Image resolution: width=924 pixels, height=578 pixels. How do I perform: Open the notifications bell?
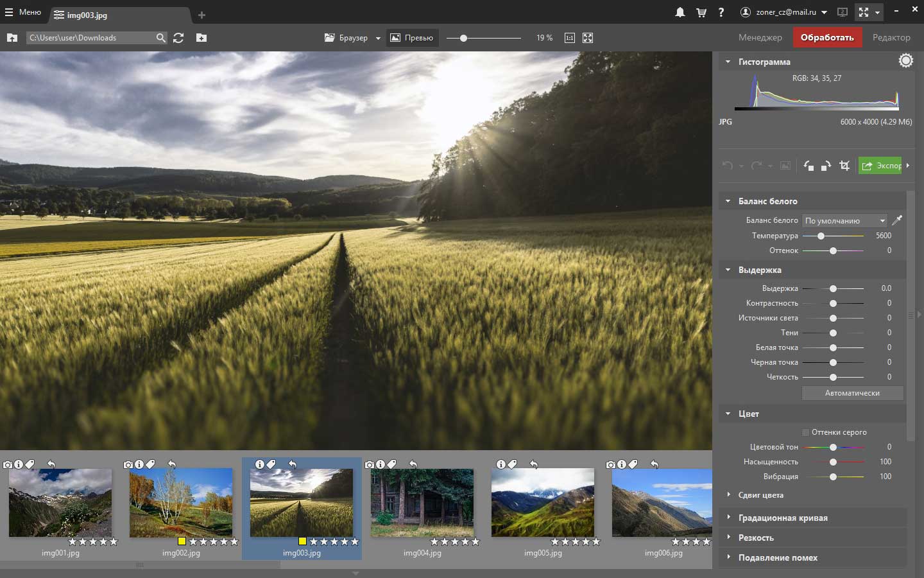pyautogui.click(x=680, y=12)
